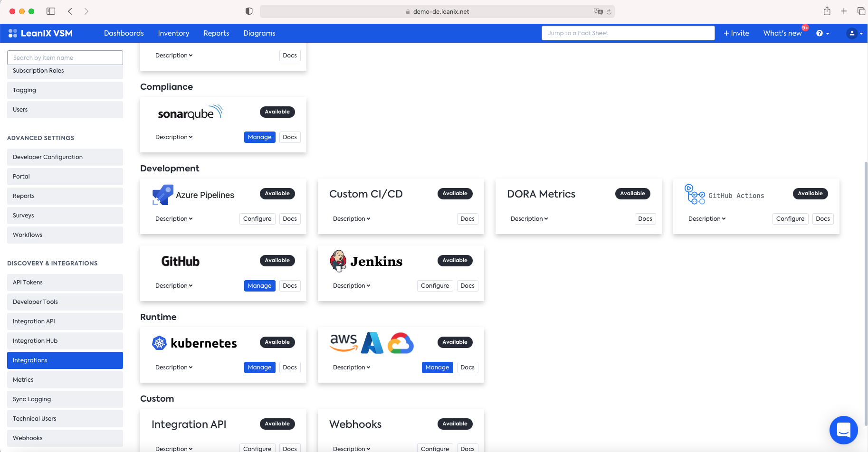The width and height of the screenshot is (868, 452).
Task: Expand Azure Pipelines Description
Action: click(x=174, y=219)
